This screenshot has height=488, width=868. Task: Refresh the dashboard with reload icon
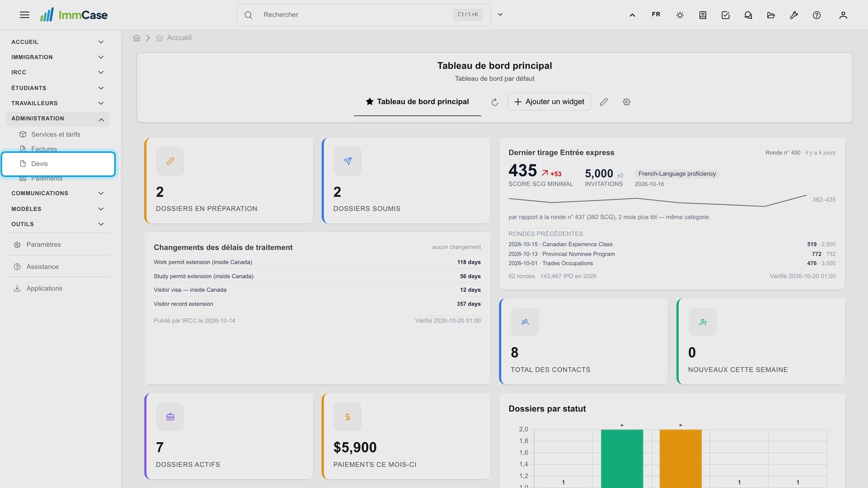click(x=495, y=102)
